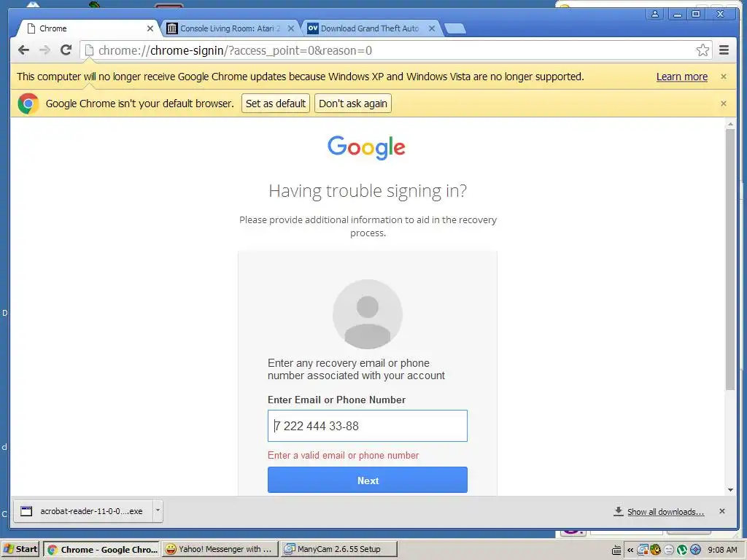The height and width of the screenshot is (560, 747).
Task: Open a new tab
Action: 455,29
